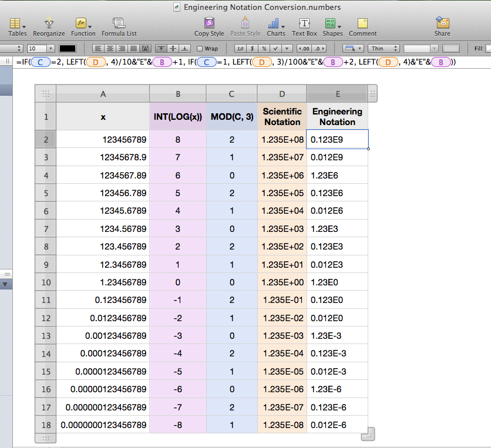Select column D header

(282, 94)
